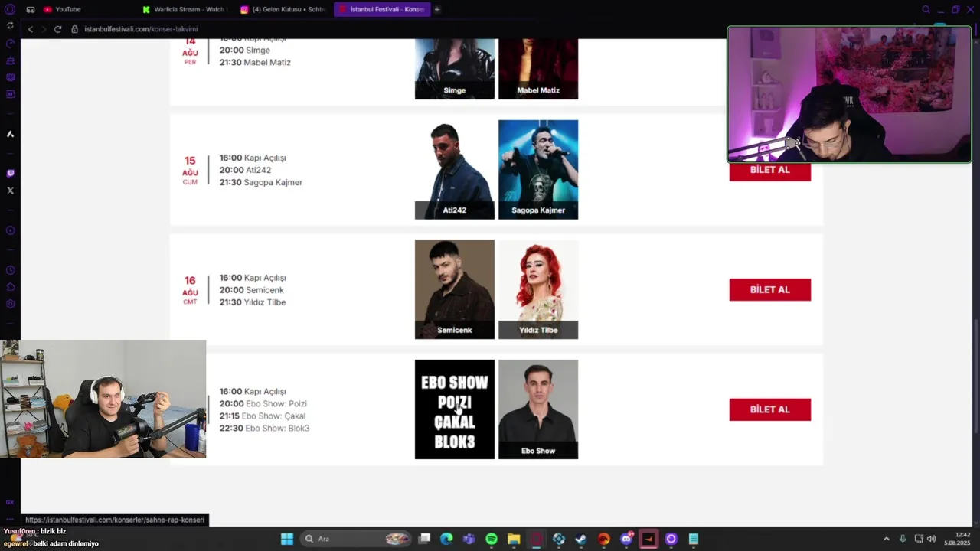Image resolution: width=980 pixels, height=551 pixels.
Task: Open the Mabel Matiz artist photo
Action: (x=538, y=69)
